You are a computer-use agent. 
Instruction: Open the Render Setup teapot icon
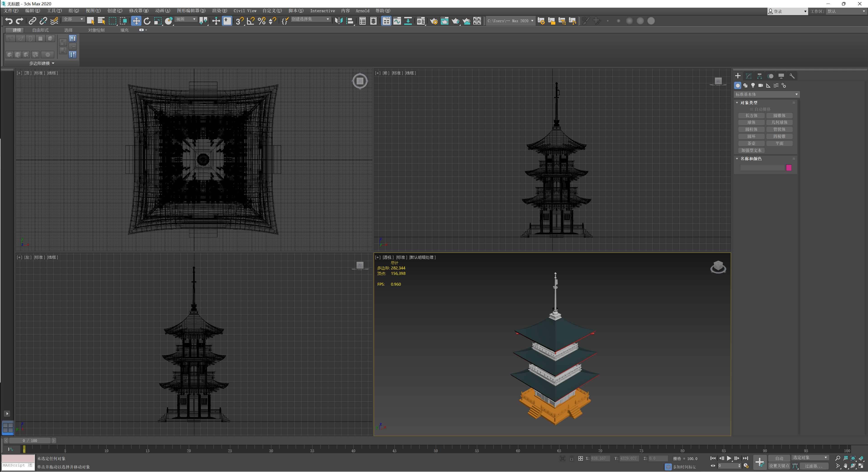point(434,21)
